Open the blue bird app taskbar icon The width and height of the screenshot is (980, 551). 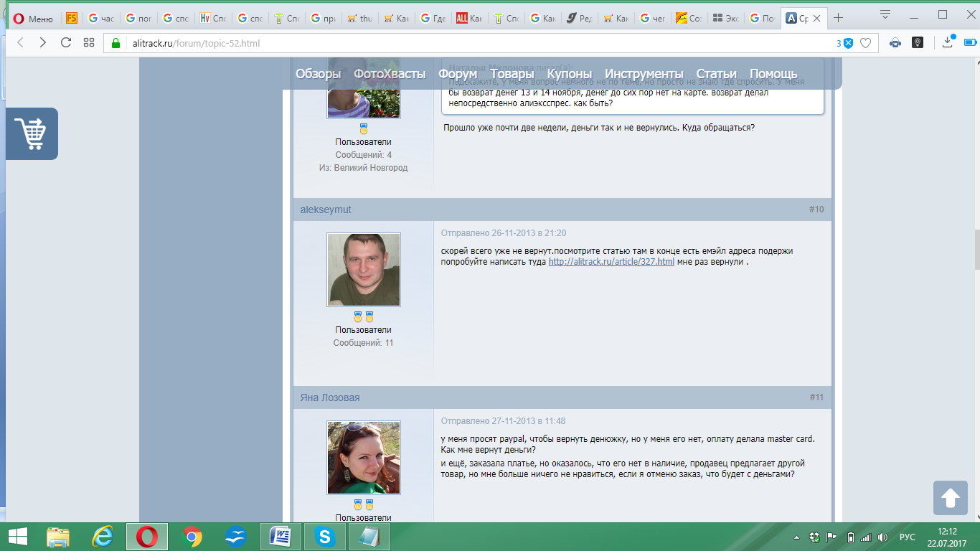click(236, 537)
